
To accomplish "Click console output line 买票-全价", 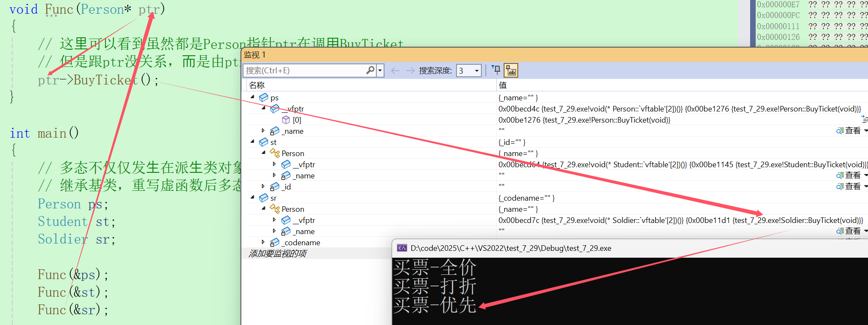I will [435, 268].
